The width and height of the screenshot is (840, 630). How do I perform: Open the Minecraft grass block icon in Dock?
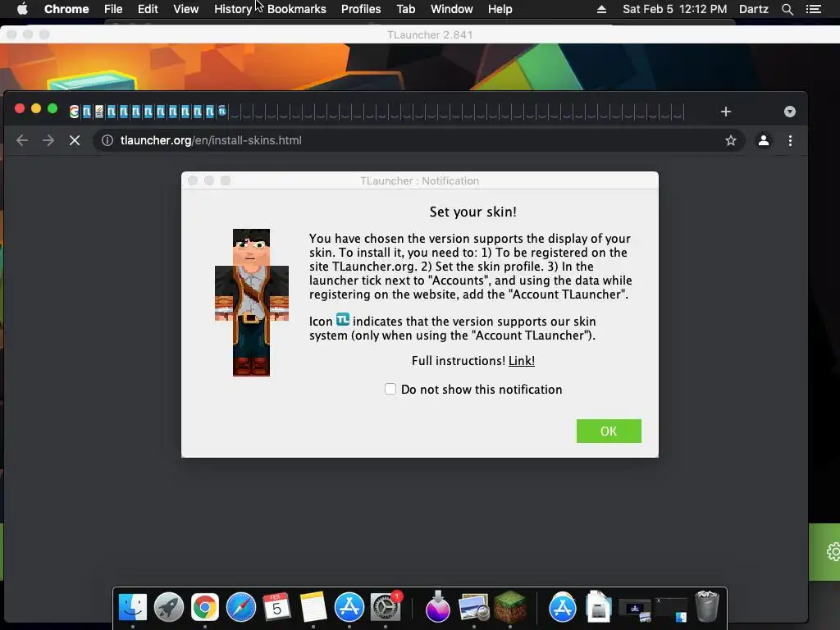point(510,608)
